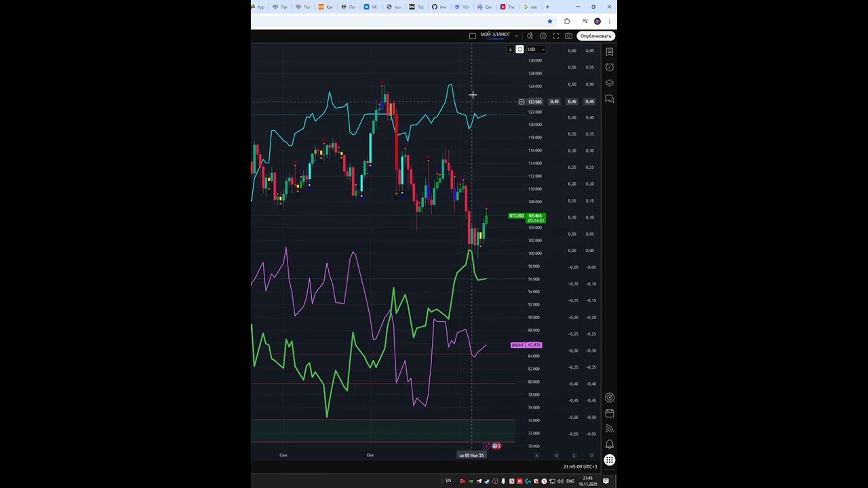Click the МОЙ ЭЛЛИОТ layout name
Screen dimensions: 868x488
click(x=496, y=34)
